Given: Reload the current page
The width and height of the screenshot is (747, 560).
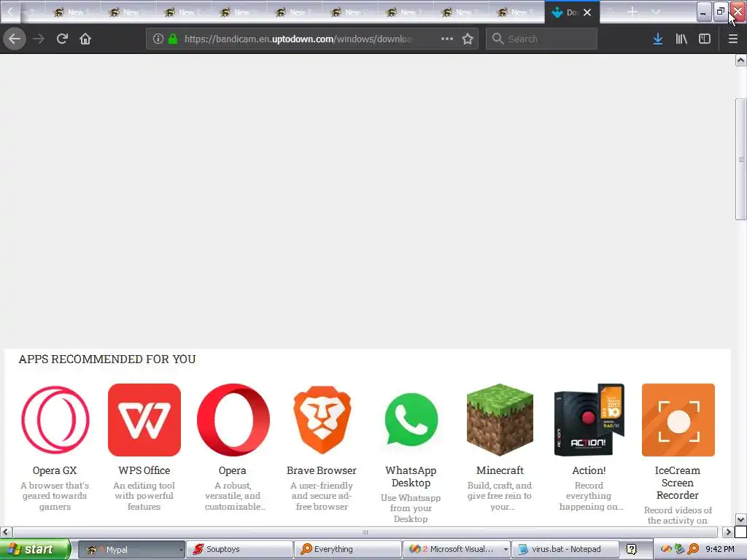Looking at the screenshot, I should click(62, 39).
